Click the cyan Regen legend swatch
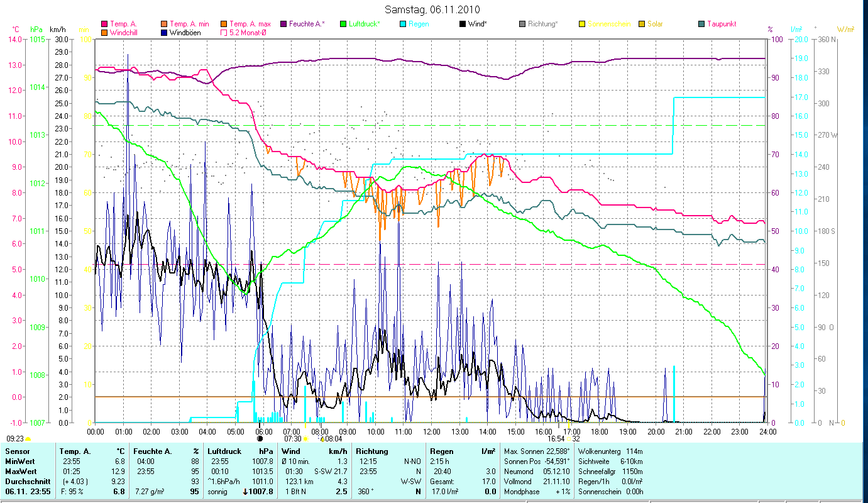868x503 pixels. (x=403, y=24)
